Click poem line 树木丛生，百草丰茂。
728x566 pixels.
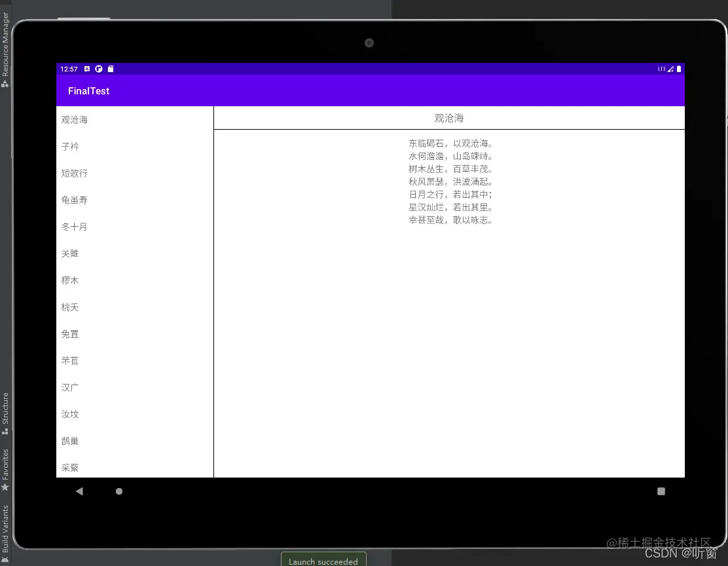(x=450, y=169)
